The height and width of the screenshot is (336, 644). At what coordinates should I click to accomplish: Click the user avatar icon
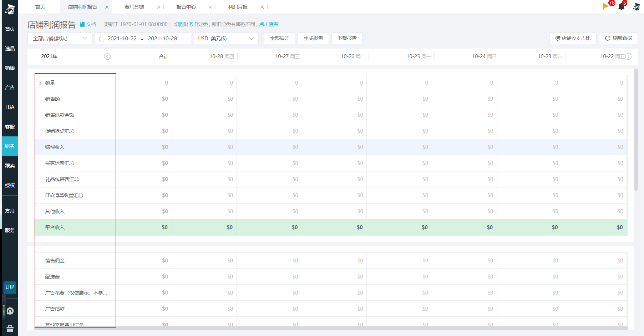pos(636,7)
